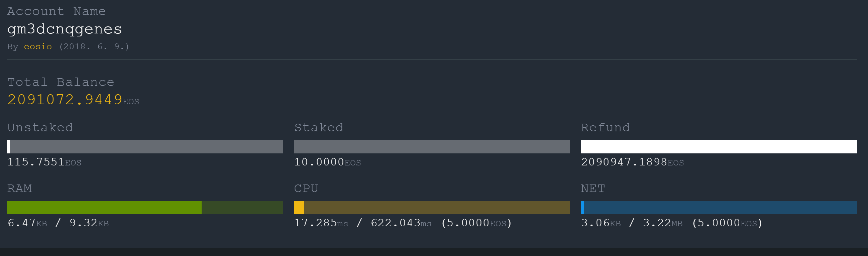Click the Account Name label
This screenshot has height=256, width=868.
56,11
